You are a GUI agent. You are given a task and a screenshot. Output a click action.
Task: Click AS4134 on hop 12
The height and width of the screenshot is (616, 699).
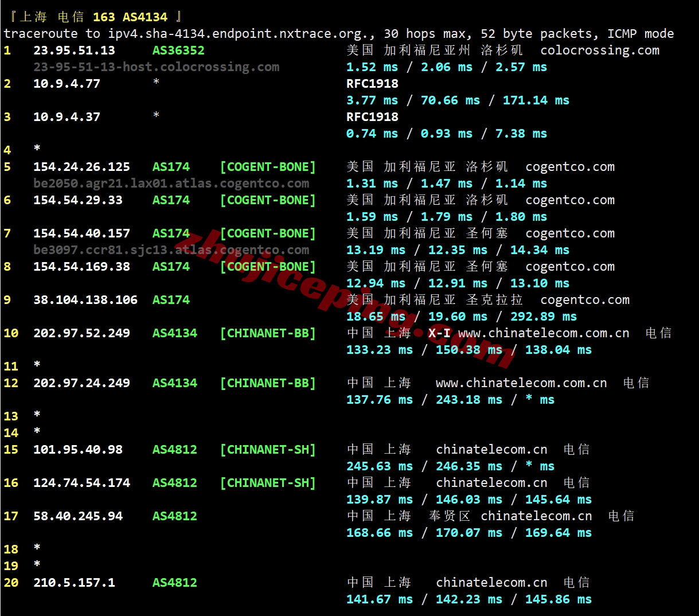tap(175, 383)
